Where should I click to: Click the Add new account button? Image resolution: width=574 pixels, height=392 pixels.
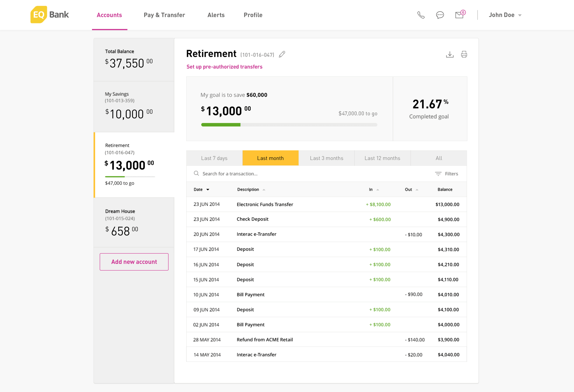(134, 262)
